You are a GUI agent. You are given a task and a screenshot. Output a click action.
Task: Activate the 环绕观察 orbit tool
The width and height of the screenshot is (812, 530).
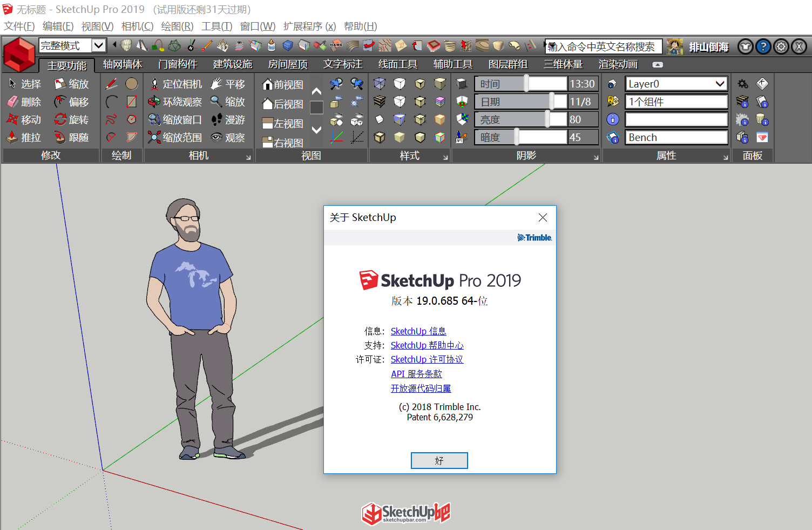175,102
